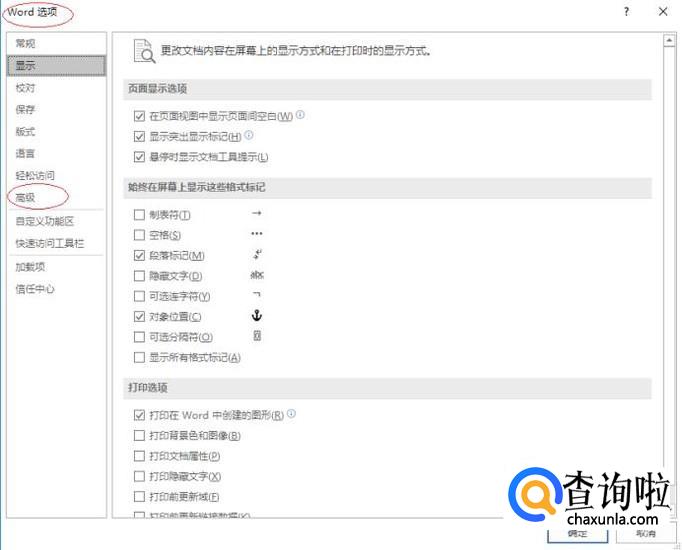Click the optional break symbol icon
Screen dimensions: 682x550
click(x=257, y=336)
